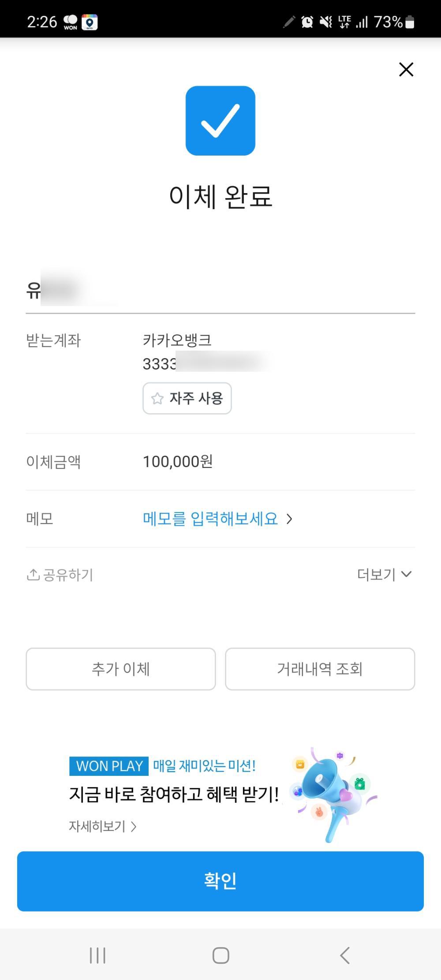The width and height of the screenshot is (441, 980).
Task: Tap the battery indicator in status bar
Action: [x=410, y=22]
